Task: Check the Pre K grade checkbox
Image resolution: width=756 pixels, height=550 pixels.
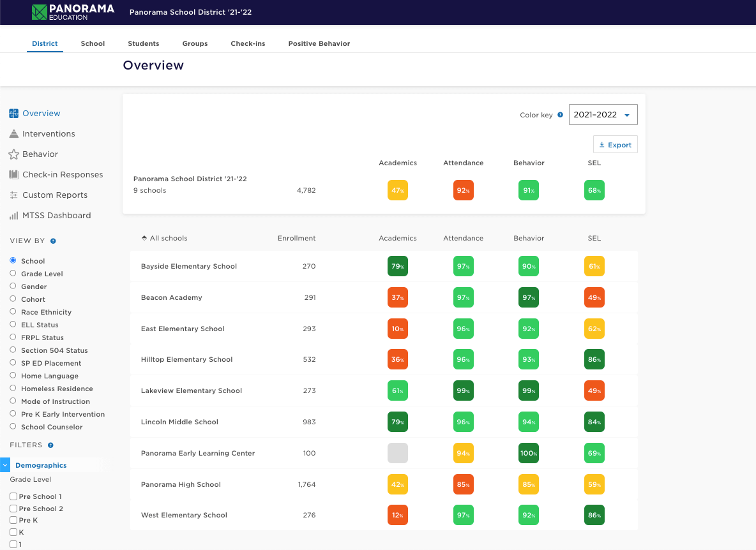Action: click(13, 519)
